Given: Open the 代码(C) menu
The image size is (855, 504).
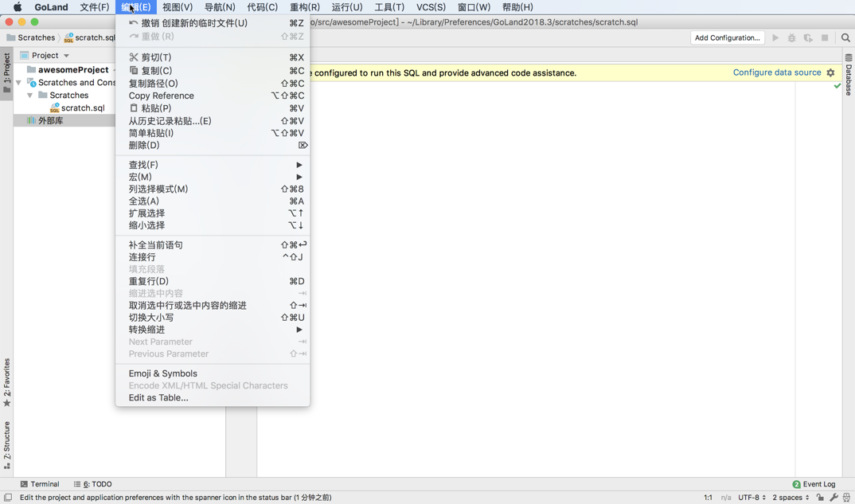Looking at the screenshot, I should tap(262, 7).
